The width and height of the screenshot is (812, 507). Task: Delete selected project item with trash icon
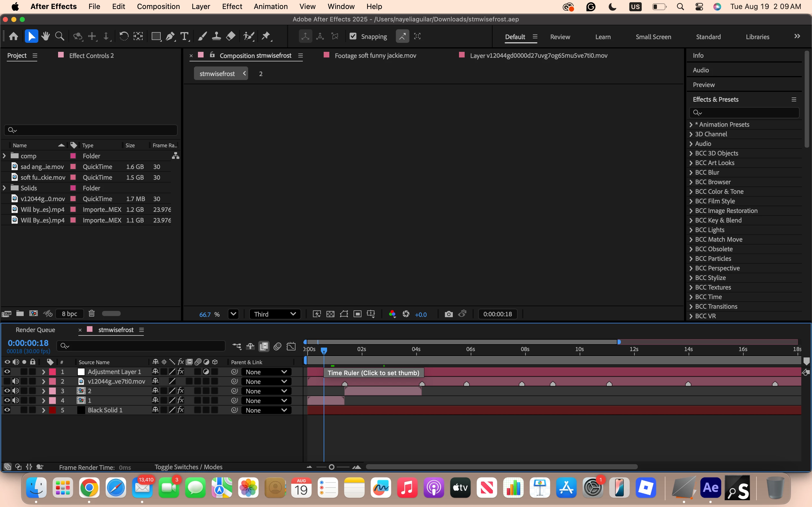(x=92, y=313)
